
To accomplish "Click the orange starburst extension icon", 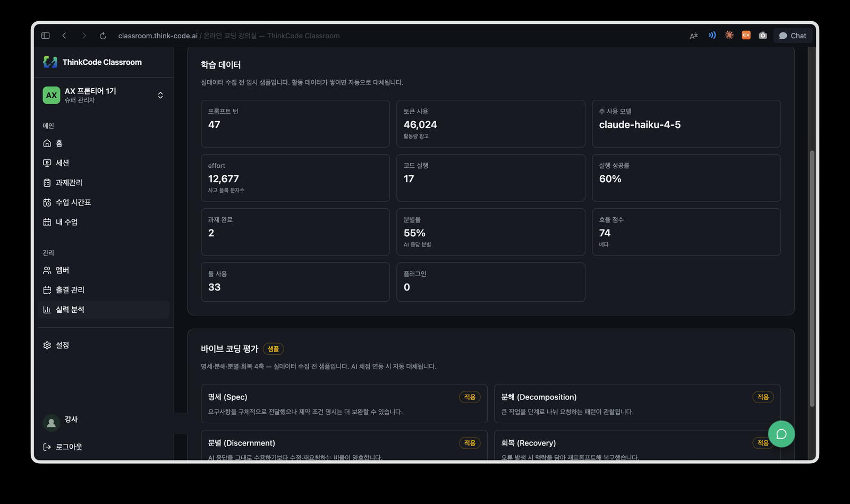I will click(x=729, y=35).
